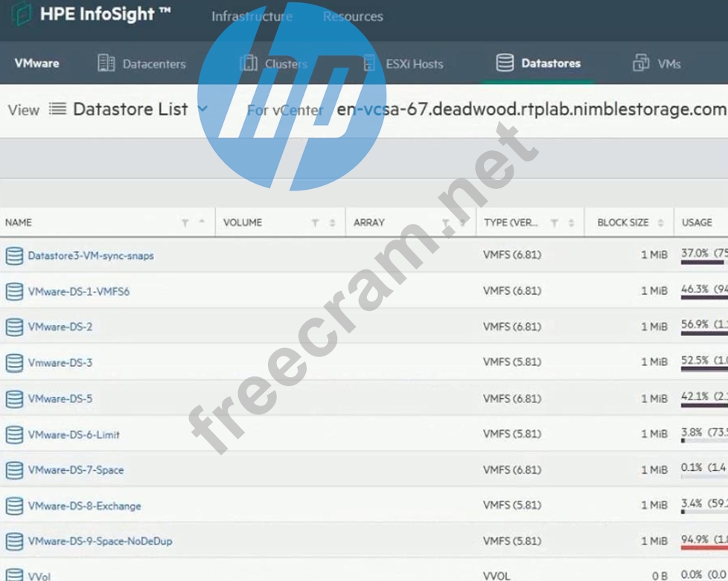Viewport: 728px width, 581px height.
Task: Open the Resources menu
Action: (x=353, y=16)
